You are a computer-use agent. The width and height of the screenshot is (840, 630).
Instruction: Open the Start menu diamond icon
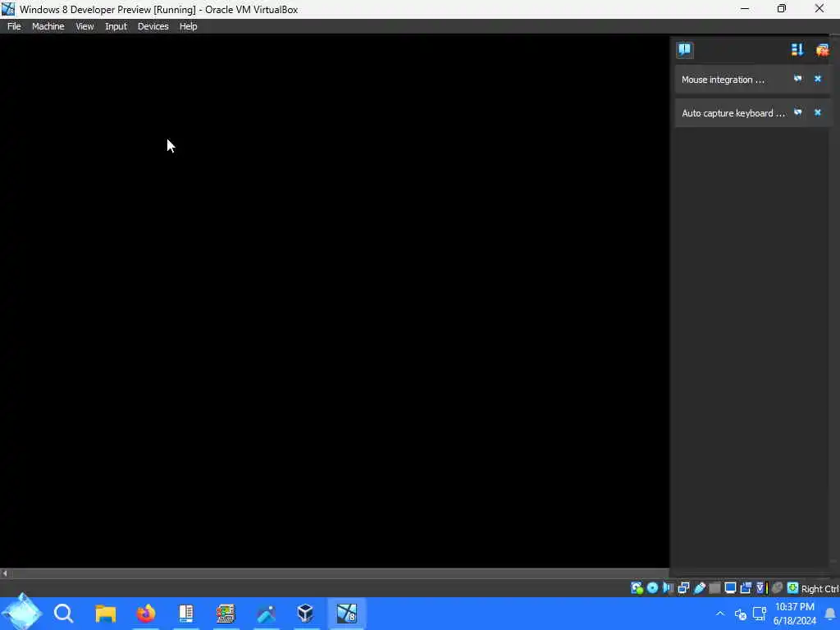[21, 612]
